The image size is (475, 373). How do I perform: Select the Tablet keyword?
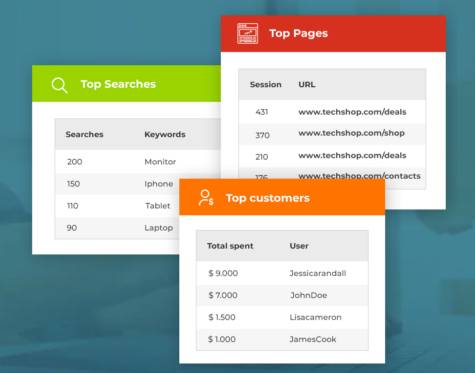pyautogui.click(x=158, y=206)
